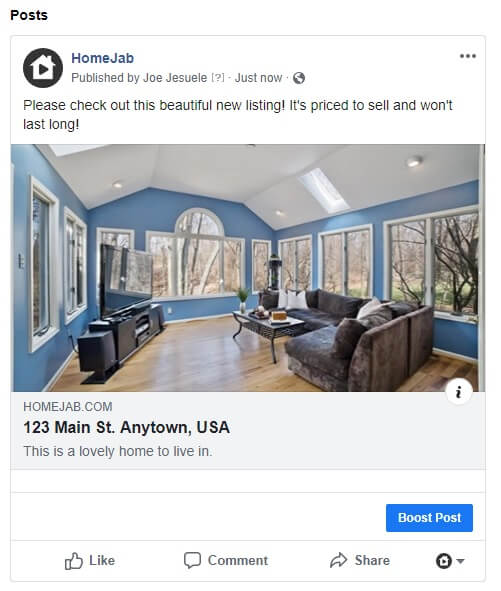Click the speech bubble Comment icon

pos(192,560)
